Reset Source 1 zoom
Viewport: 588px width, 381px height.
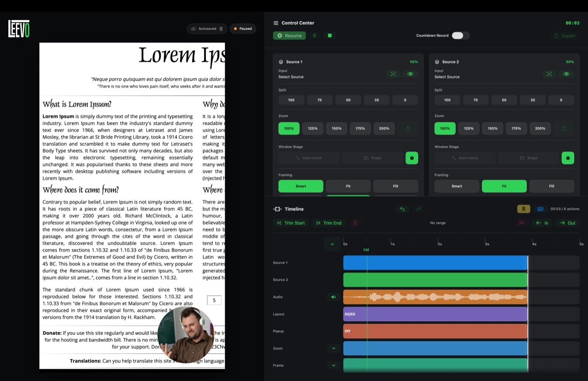[408, 129]
